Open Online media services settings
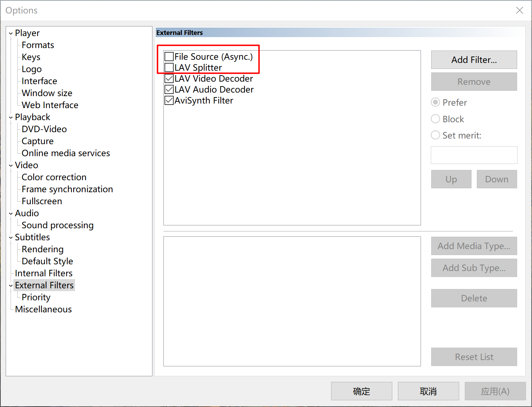Image resolution: width=532 pixels, height=407 pixels. [66, 153]
